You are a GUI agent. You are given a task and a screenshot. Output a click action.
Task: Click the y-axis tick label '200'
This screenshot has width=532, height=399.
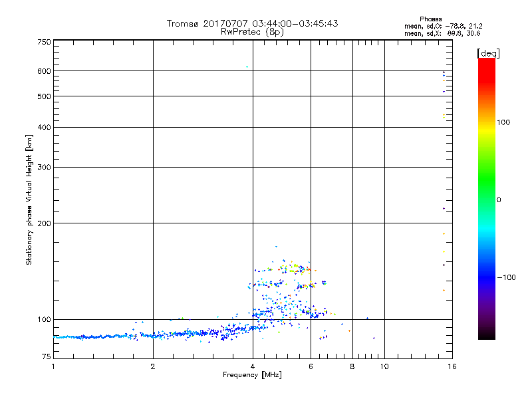click(x=44, y=223)
